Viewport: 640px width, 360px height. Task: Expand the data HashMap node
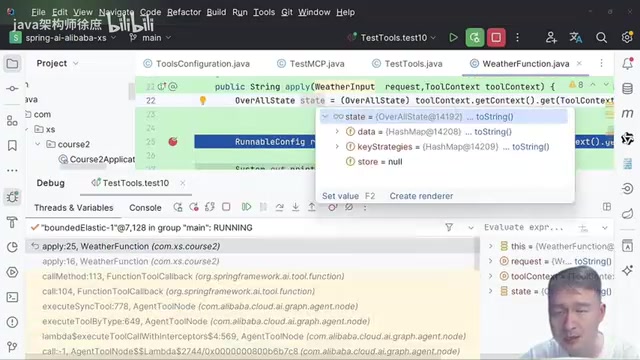(x=337, y=132)
